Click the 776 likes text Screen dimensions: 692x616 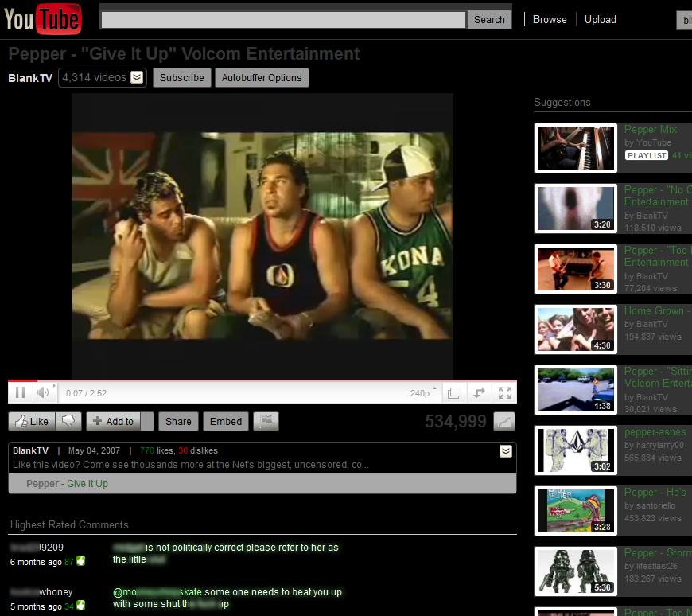157,450
